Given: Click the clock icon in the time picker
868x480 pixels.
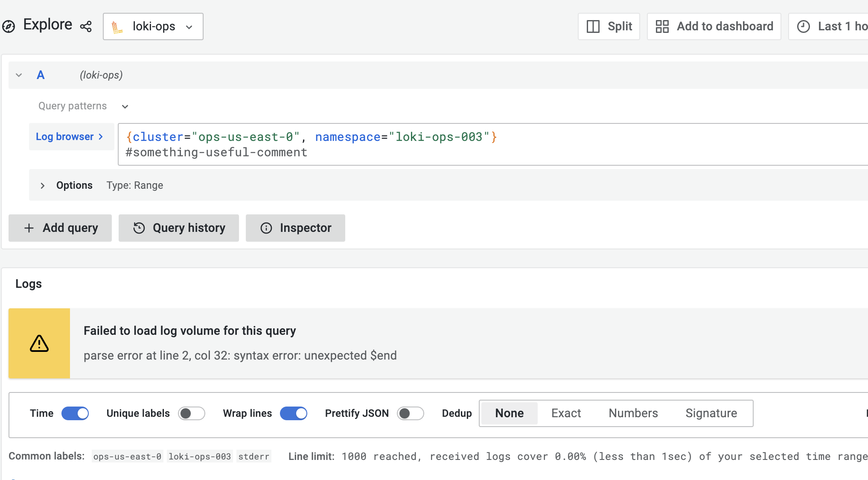Looking at the screenshot, I should (803, 26).
